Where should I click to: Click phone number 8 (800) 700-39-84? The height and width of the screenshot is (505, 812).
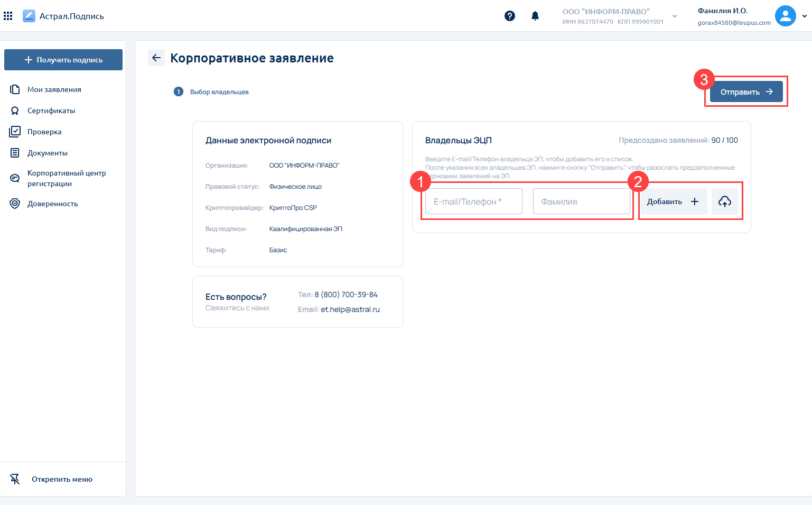[x=346, y=295]
